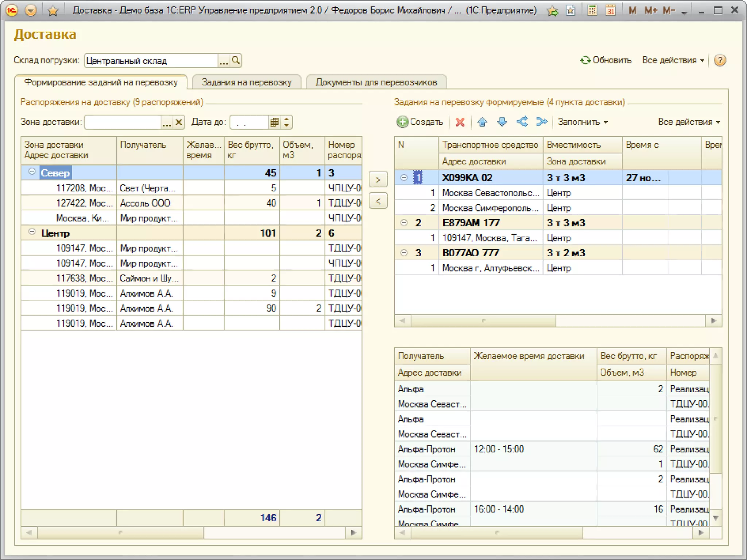Click the move up arrow icon

point(482,122)
